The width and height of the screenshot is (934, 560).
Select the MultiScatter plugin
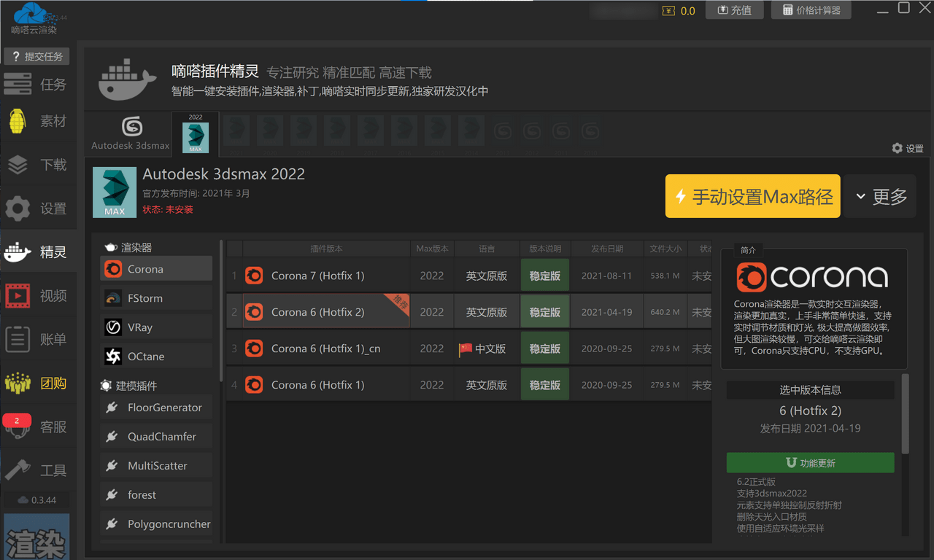[x=155, y=465]
